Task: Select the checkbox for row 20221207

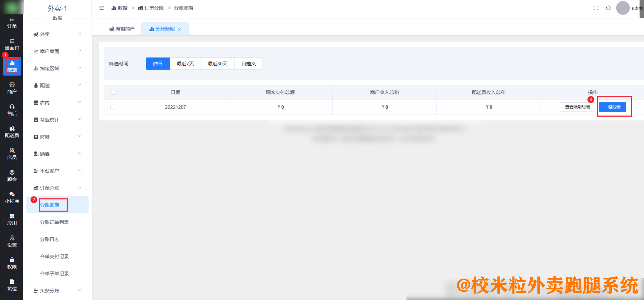Action: (x=113, y=107)
